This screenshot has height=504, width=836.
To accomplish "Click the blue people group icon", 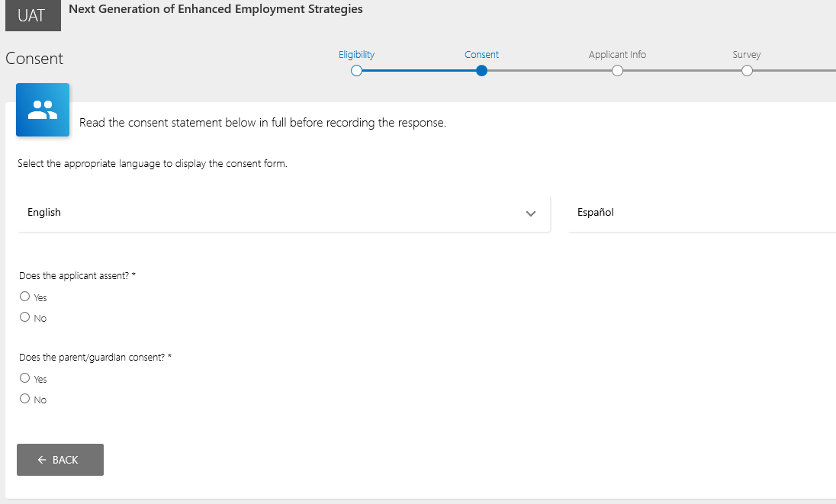I will tap(43, 110).
